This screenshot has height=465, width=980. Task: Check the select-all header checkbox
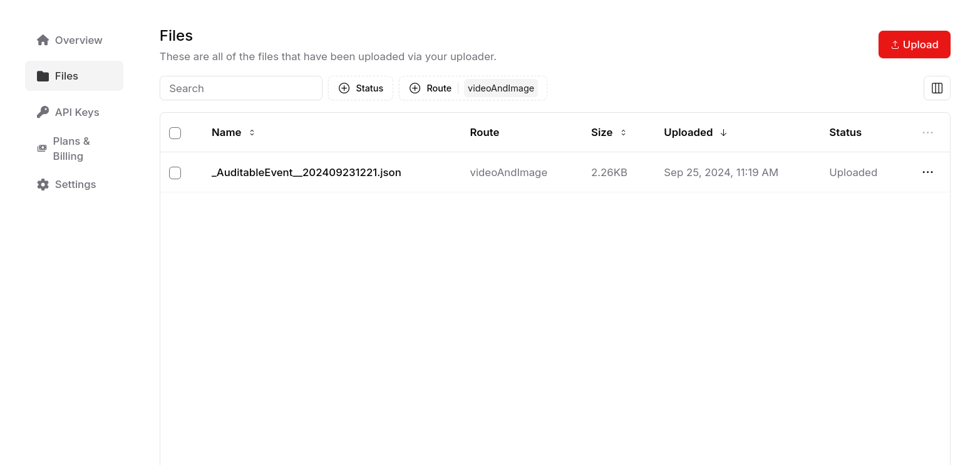(175, 133)
